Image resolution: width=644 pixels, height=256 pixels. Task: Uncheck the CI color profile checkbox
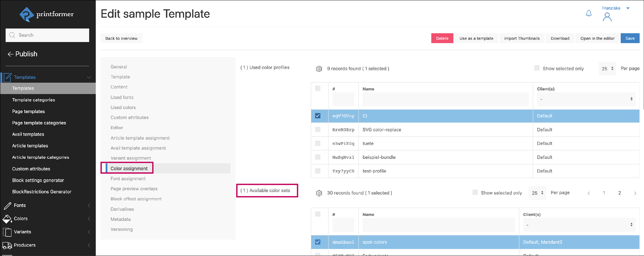coord(318,116)
